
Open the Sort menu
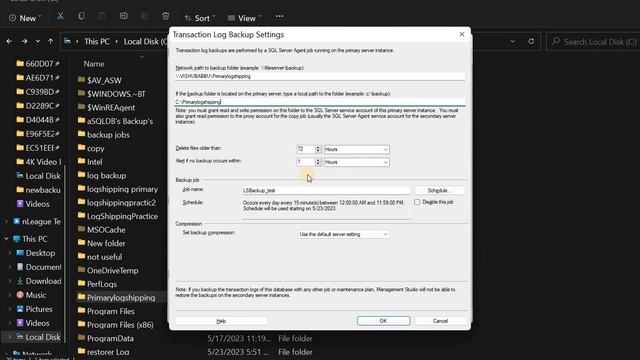click(200, 18)
